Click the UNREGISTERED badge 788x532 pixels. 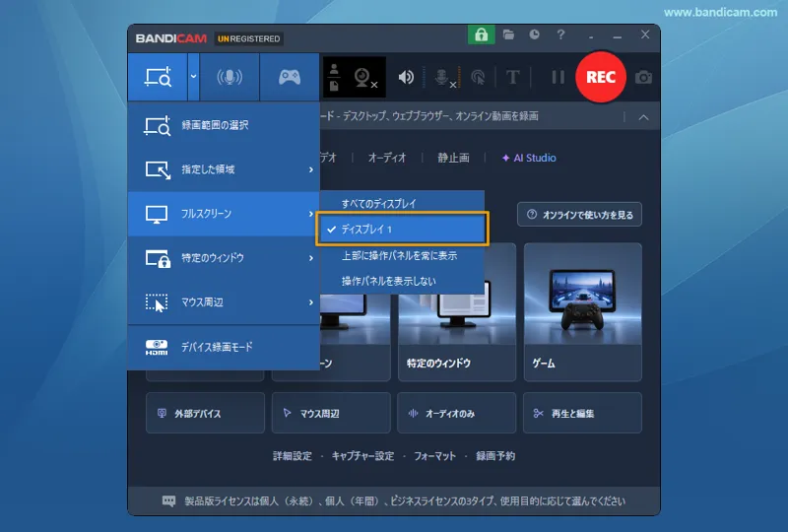tap(248, 38)
